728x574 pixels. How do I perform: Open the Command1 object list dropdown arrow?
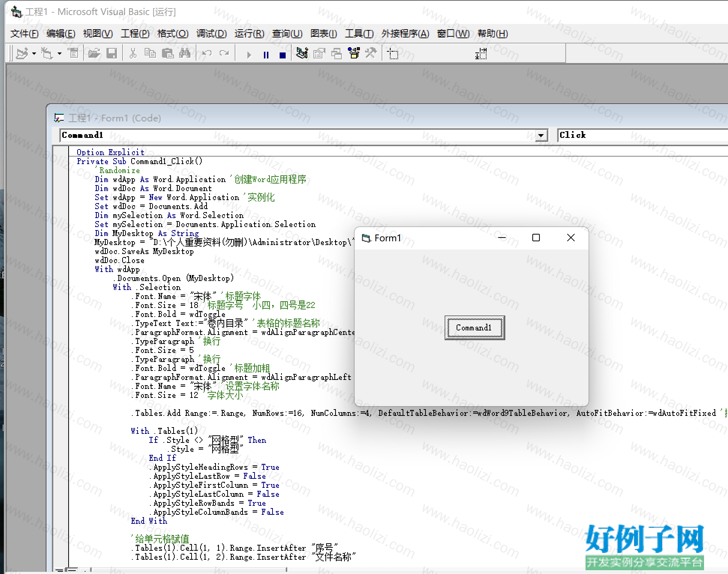click(541, 135)
